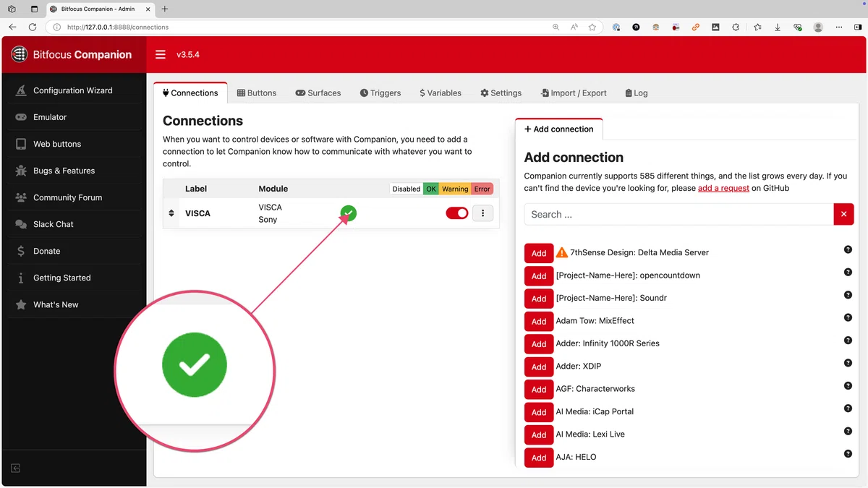Reload the page with browser refresh button
The width and height of the screenshot is (868, 488).
coord(33,27)
